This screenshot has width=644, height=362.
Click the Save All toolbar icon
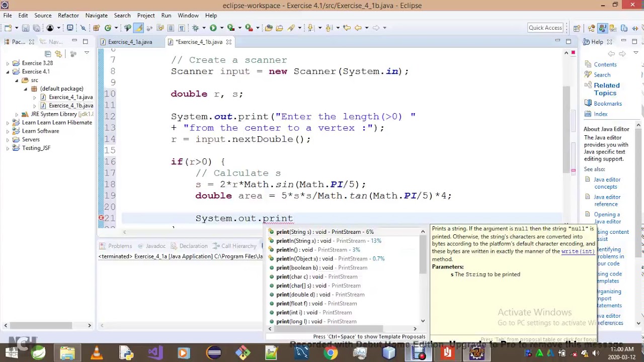[x=36, y=28]
